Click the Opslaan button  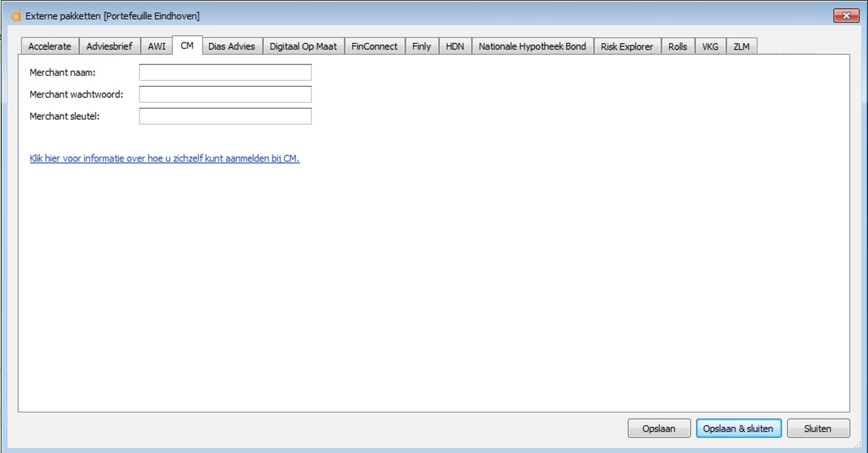click(x=659, y=428)
